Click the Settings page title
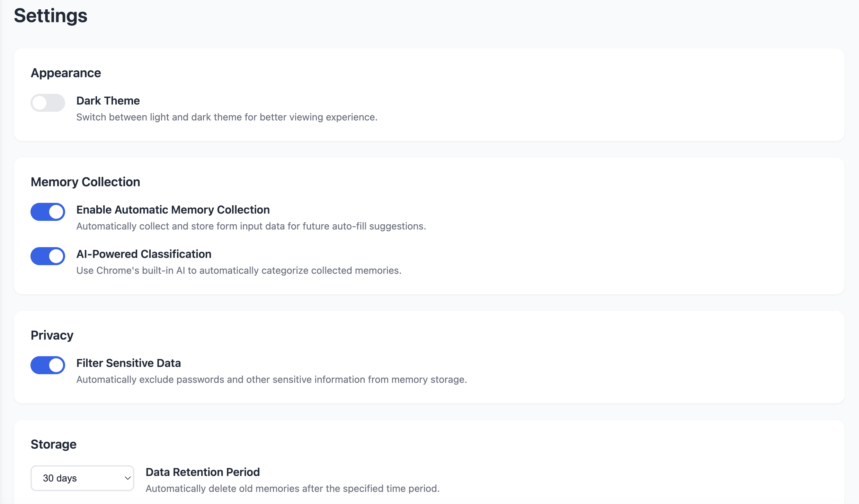Image resolution: width=859 pixels, height=504 pixels. (x=51, y=16)
